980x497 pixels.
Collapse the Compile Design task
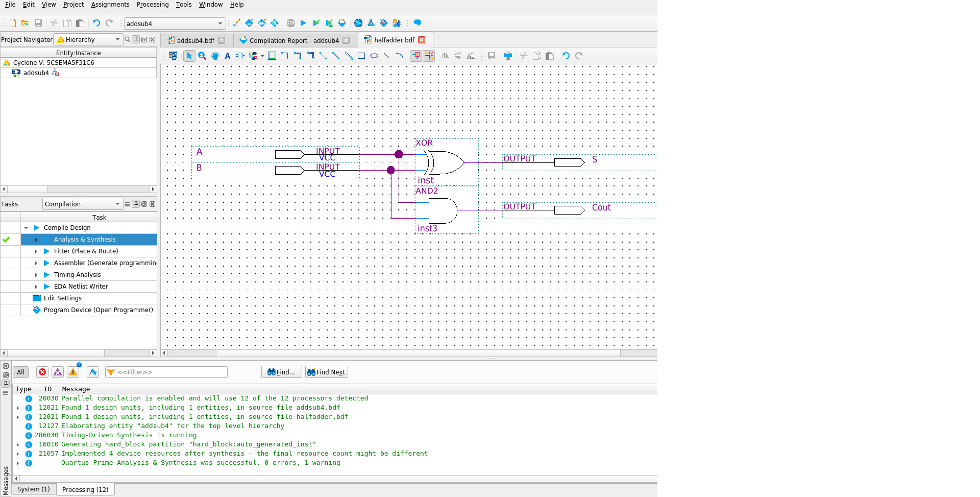click(x=26, y=228)
